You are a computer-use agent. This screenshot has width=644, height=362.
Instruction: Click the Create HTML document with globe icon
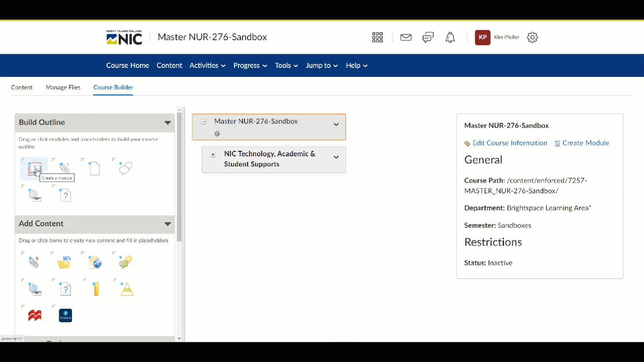pyautogui.click(x=95, y=261)
